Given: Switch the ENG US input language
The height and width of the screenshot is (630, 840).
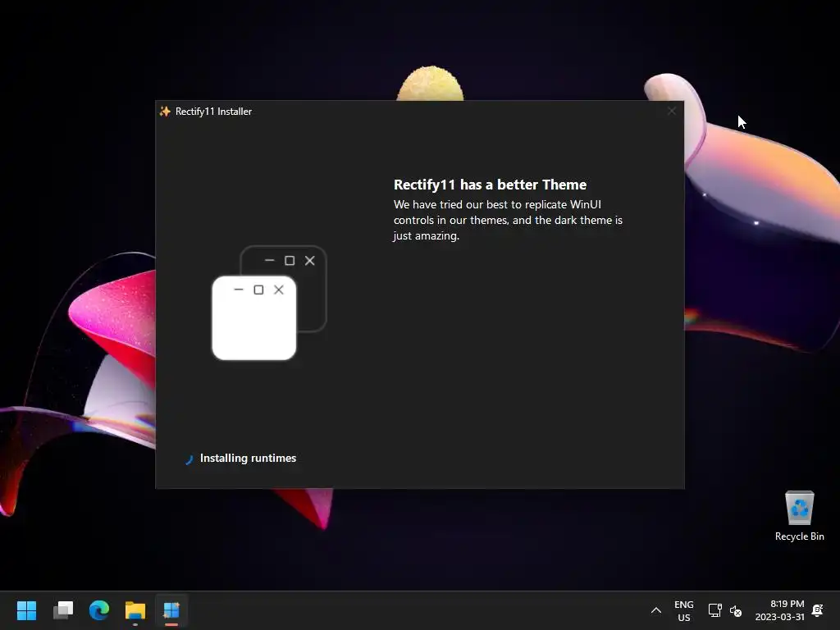Looking at the screenshot, I should point(683,610).
